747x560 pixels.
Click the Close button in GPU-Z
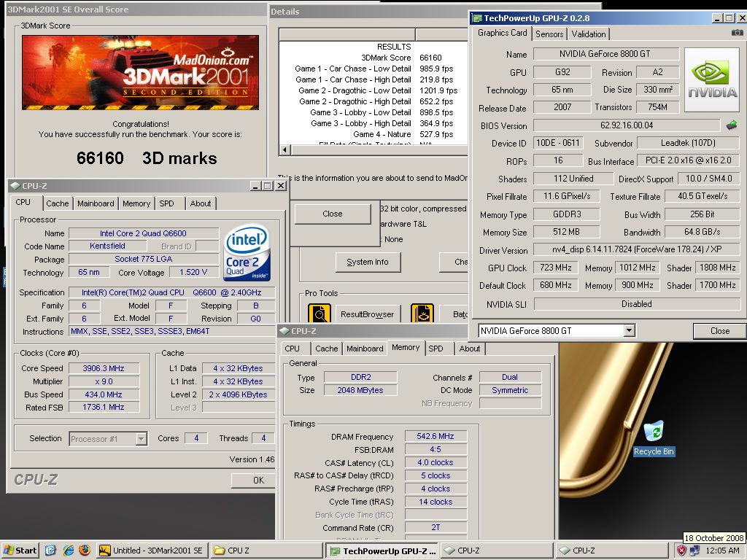719,331
